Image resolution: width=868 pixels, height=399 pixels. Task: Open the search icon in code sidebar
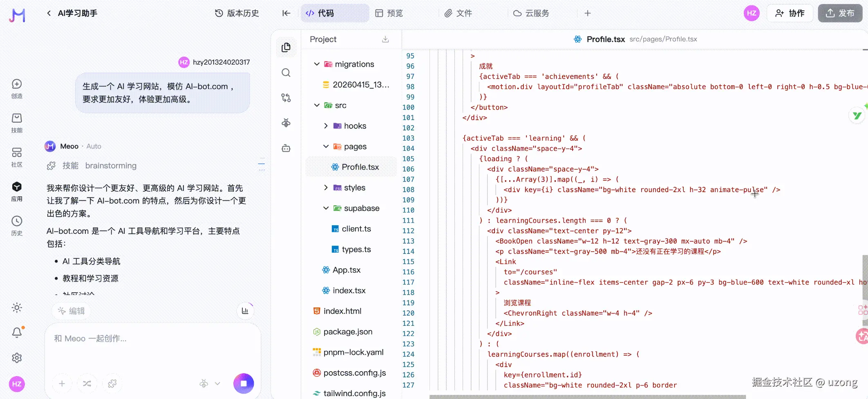286,73
